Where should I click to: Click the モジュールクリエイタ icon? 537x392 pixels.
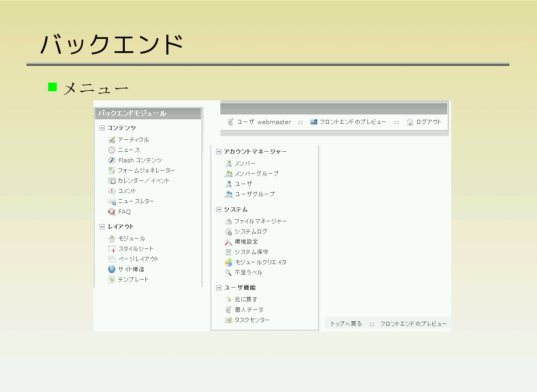[229, 262]
